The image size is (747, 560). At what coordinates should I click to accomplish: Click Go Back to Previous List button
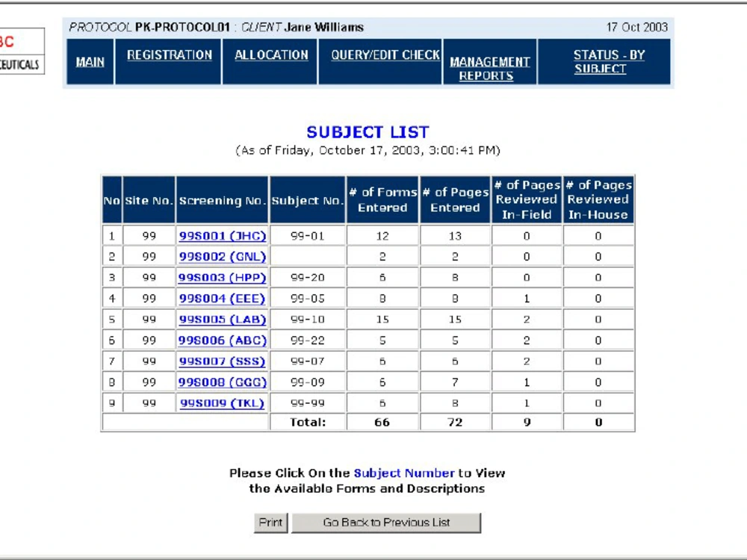(x=386, y=523)
